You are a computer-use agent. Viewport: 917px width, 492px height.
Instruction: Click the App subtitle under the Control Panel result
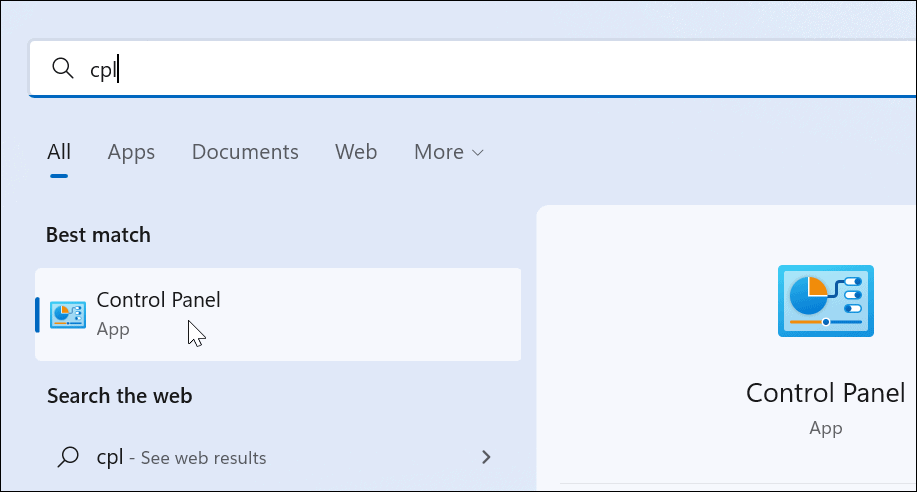point(113,329)
